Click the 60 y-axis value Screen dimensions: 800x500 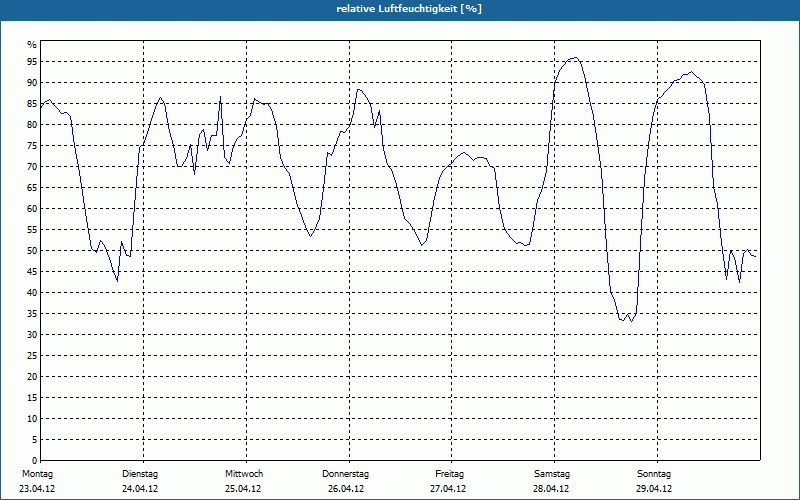[x=32, y=209]
